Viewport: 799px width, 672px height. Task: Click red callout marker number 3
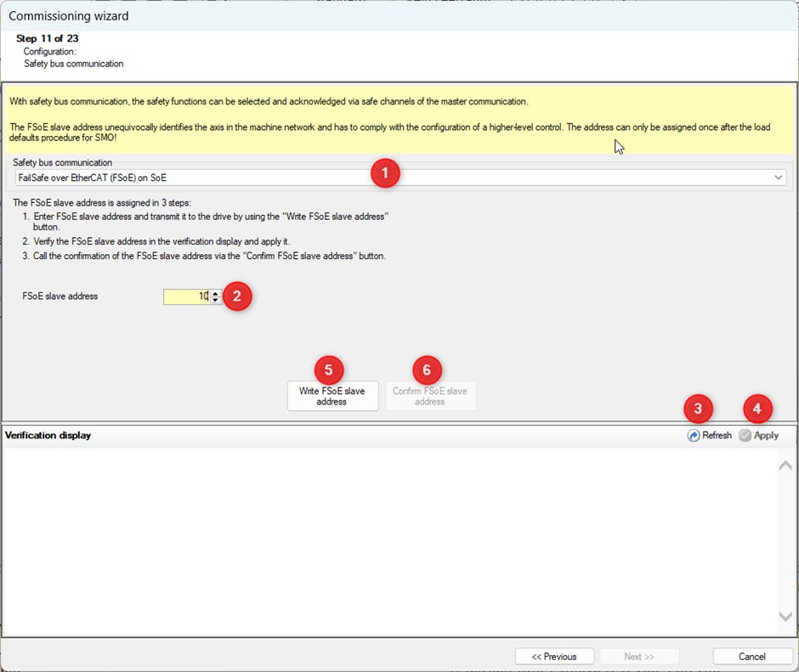pyautogui.click(x=698, y=409)
